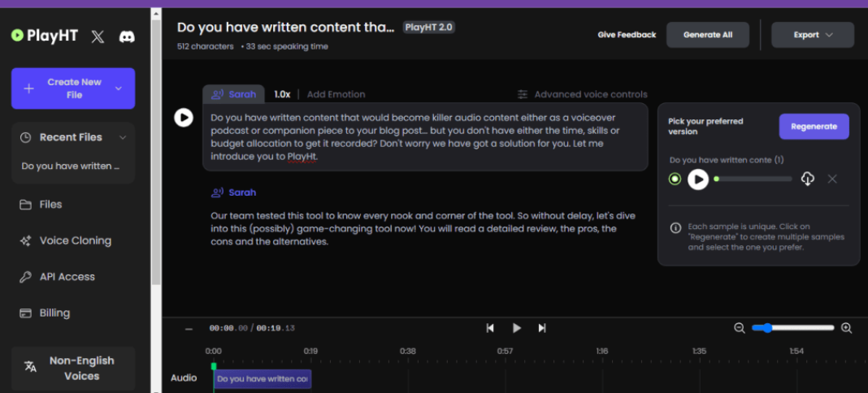The image size is (868, 393).
Task: Open Non-English Voices panel
Action: point(73,368)
